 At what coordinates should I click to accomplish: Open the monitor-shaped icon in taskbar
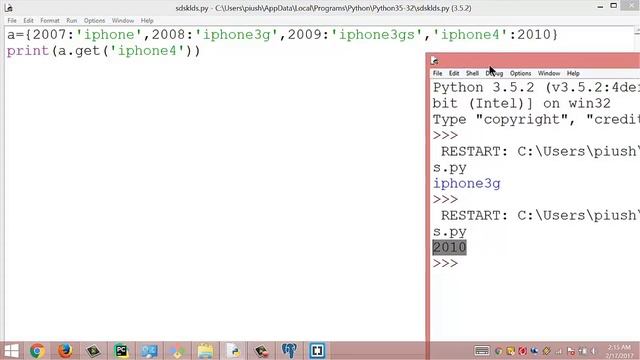tap(149, 351)
